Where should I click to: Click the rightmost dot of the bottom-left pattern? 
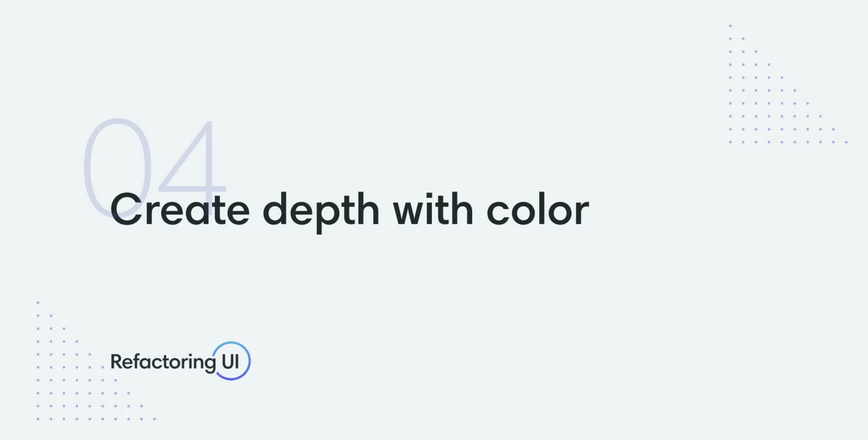(154, 419)
